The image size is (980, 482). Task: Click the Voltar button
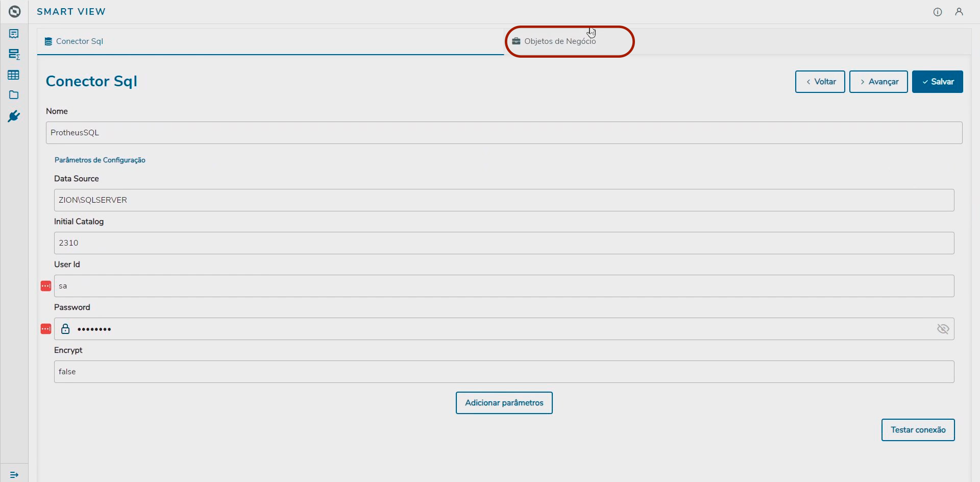pos(820,81)
